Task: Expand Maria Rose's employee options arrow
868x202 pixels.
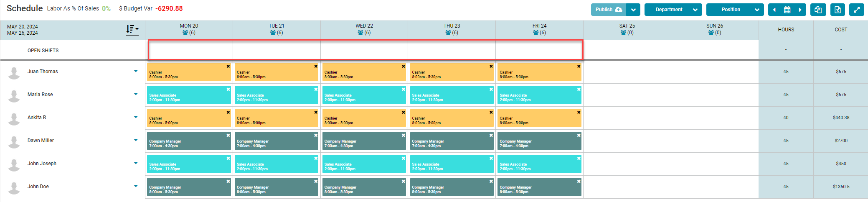Action: click(x=136, y=94)
